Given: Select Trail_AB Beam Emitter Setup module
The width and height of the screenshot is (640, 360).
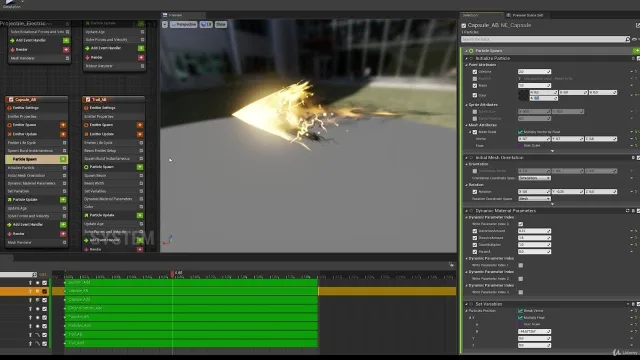Looking at the screenshot, I should click(113, 151).
